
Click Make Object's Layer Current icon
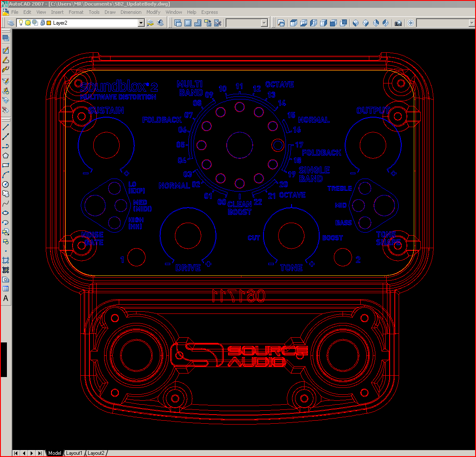click(150, 23)
